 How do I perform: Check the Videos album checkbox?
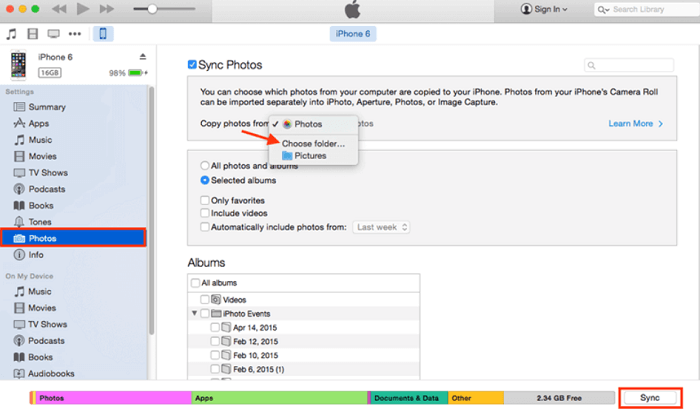click(x=204, y=300)
